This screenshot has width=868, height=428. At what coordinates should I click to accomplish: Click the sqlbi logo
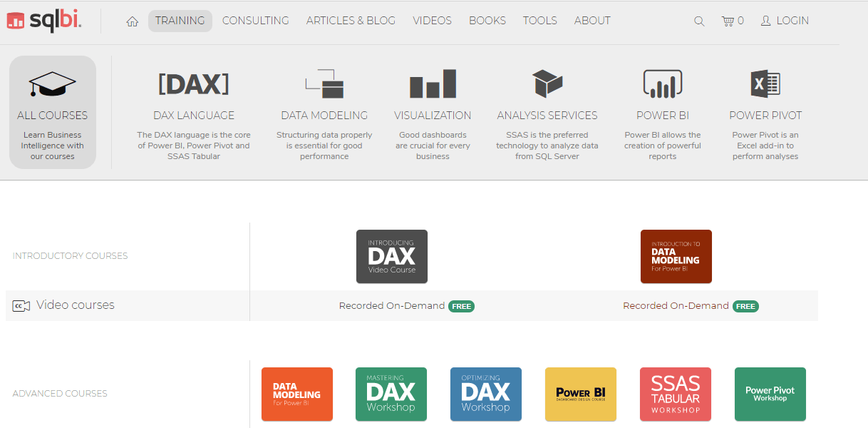[x=44, y=21]
